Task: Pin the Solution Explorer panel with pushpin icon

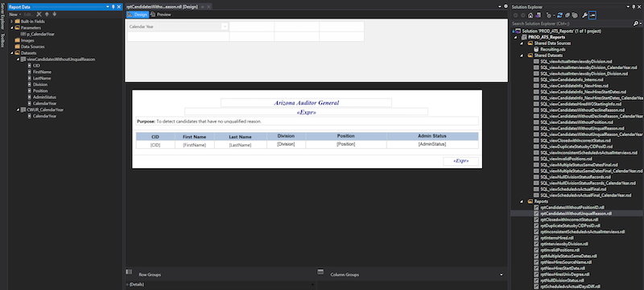Action: pyautogui.click(x=634, y=6)
